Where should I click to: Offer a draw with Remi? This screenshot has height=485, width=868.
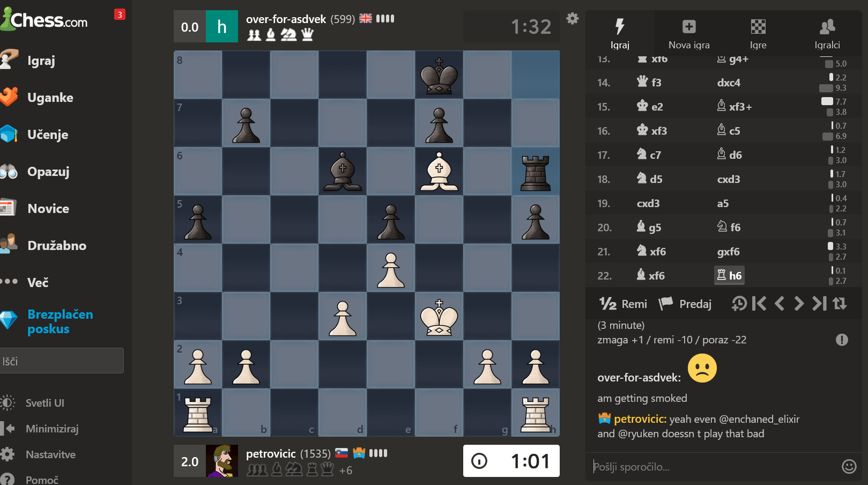point(623,304)
